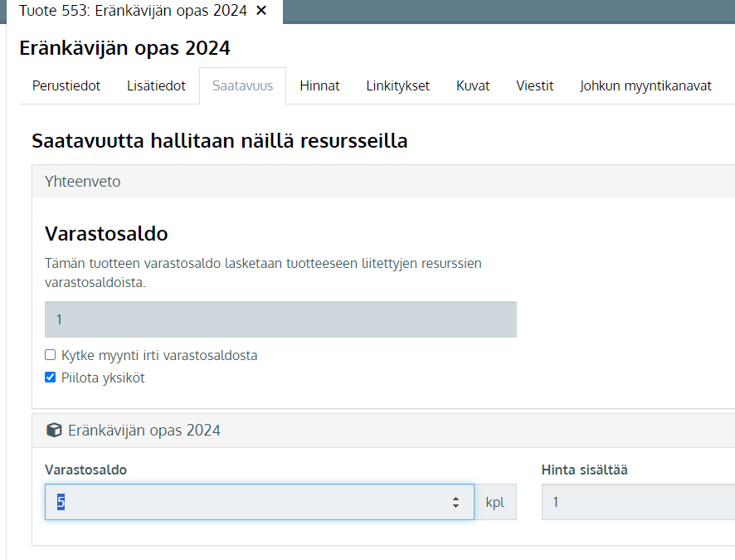Close the Tuote 553 tab
Image resolution: width=735 pixels, height=560 pixels.
pyautogui.click(x=261, y=10)
